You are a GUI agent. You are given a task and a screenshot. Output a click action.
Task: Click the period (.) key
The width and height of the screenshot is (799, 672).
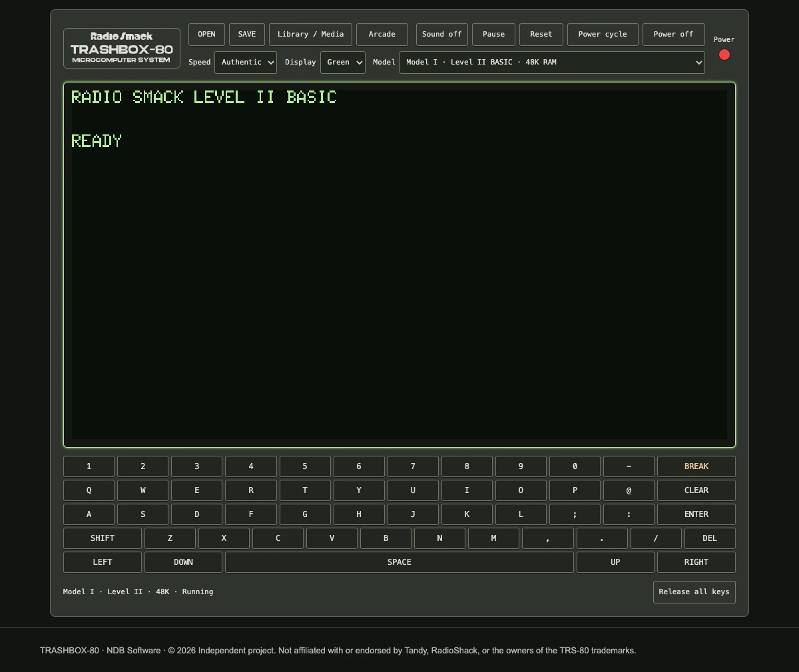pos(602,538)
